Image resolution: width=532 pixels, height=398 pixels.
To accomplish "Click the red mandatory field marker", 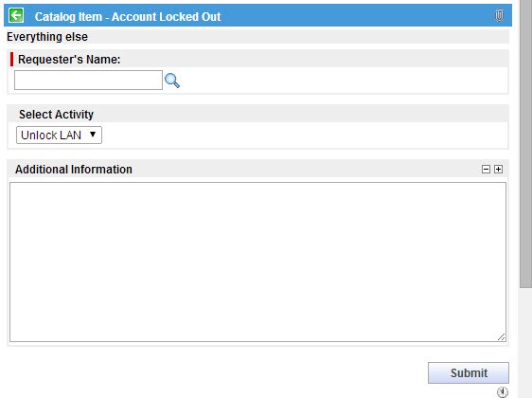I will tap(12, 59).
